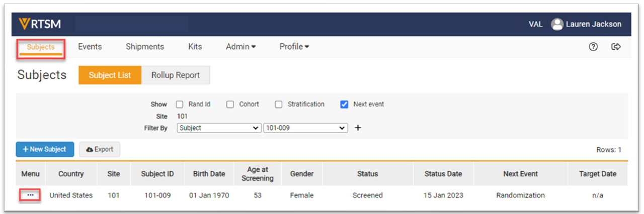Click the plus icon to add filter
This screenshot has width=644, height=214.
(x=358, y=128)
